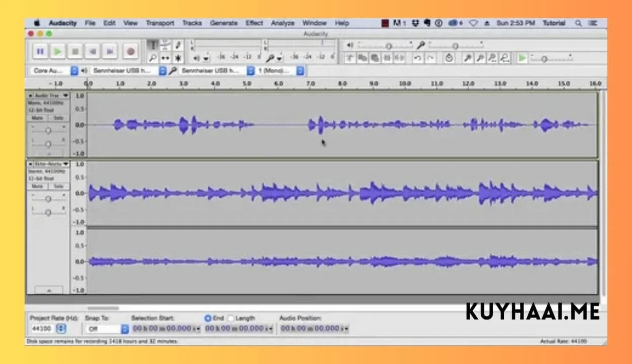
Task: Click the Undo arrow icon
Action: pos(418,58)
